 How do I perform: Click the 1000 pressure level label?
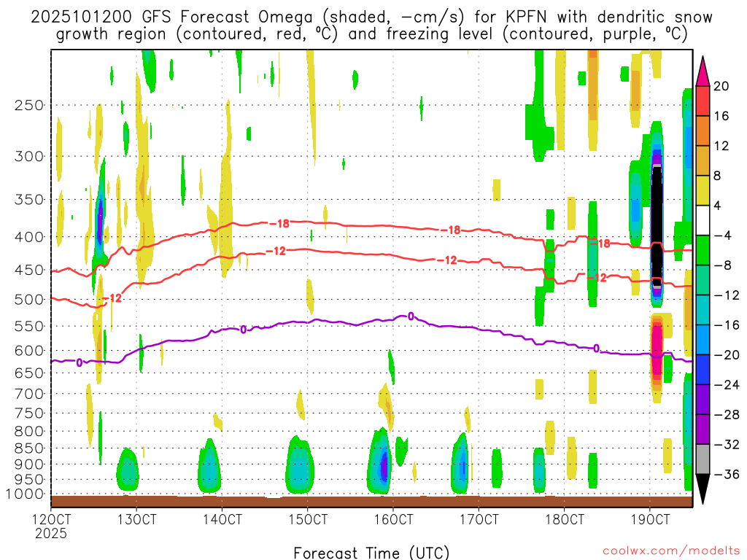point(25,494)
